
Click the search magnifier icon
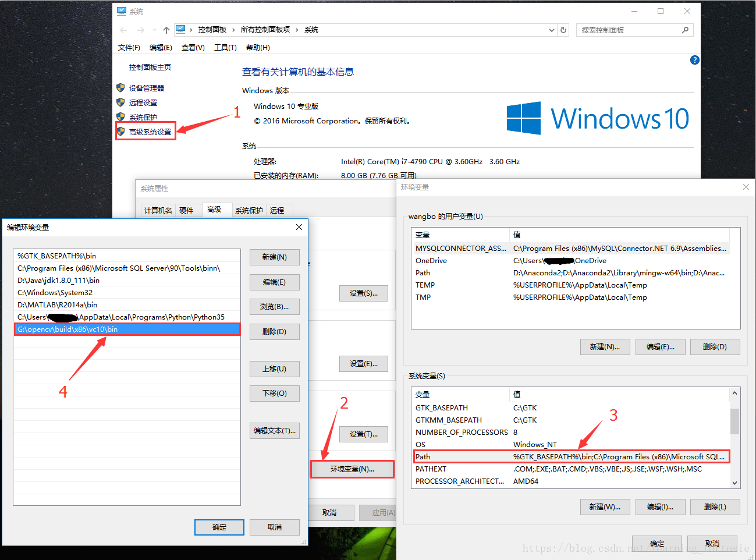tap(685, 30)
